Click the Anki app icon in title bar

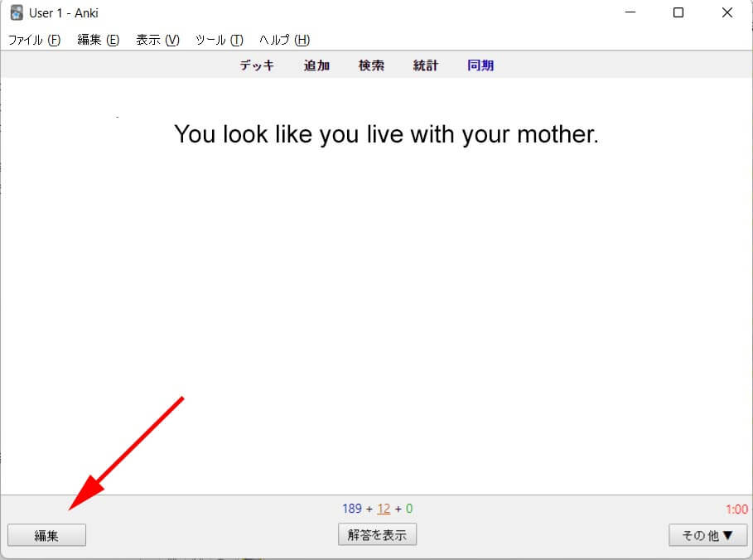coord(17,12)
